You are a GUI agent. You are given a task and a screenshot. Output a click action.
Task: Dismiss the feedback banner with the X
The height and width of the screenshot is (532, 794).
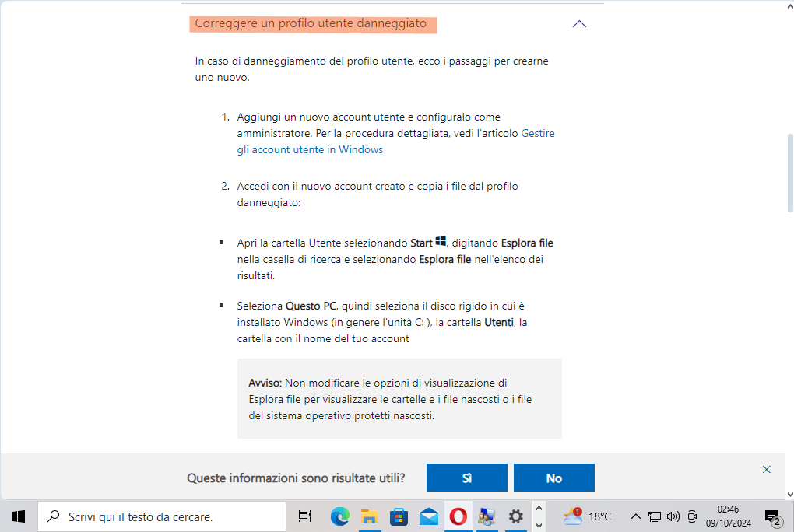[765, 469]
